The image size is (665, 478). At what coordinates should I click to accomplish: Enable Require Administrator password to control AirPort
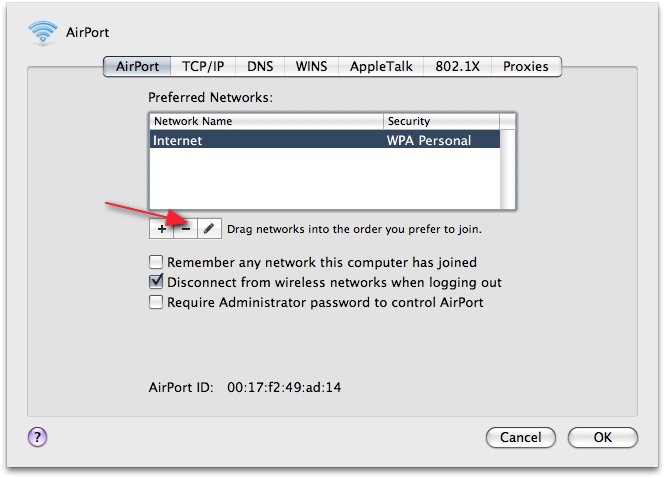click(156, 303)
